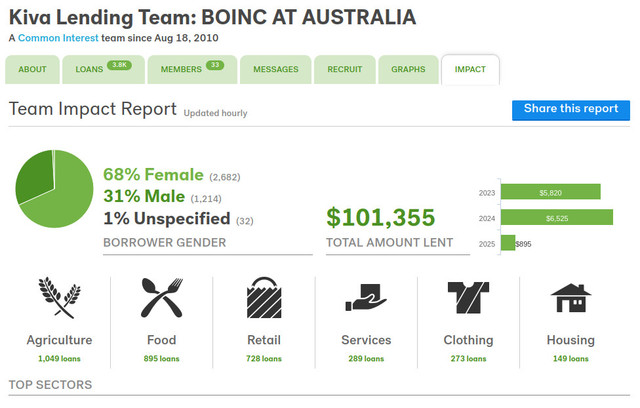This screenshot has width=640, height=408.
Task: Click the 895 loans Food link
Action: pos(161,359)
